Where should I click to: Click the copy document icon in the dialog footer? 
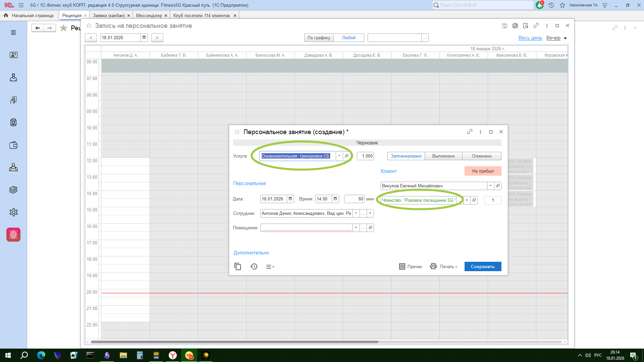237,266
